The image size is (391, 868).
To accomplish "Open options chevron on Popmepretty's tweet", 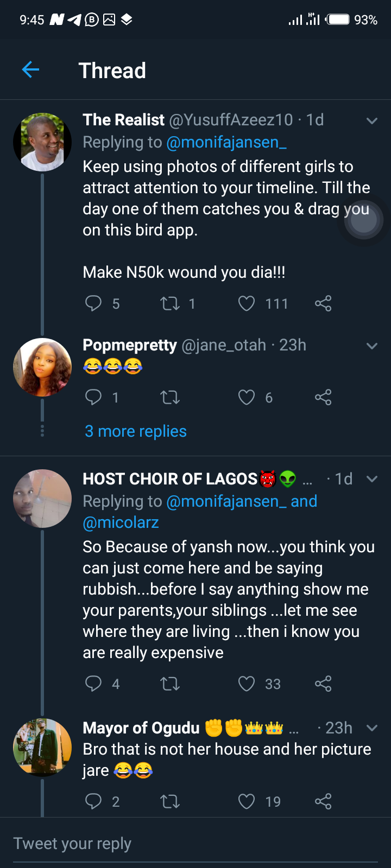I will coord(372,346).
